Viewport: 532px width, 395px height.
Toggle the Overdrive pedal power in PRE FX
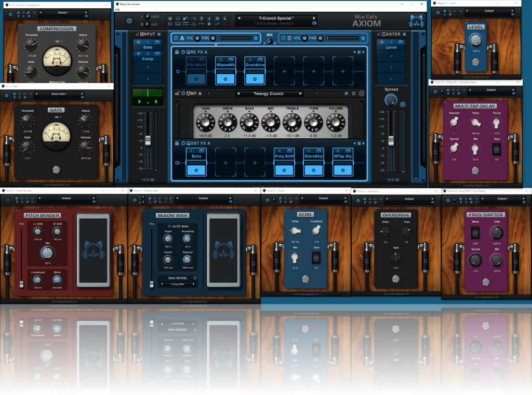click(255, 79)
